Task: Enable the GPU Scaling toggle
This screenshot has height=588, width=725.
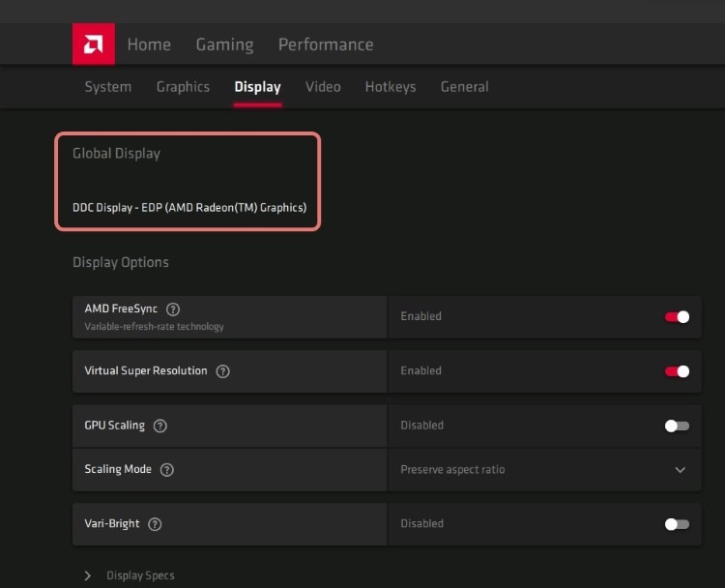Action: pos(677,426)
